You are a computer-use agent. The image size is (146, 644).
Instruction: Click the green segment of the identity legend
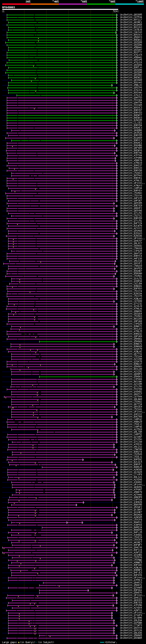(x=101, y=4)
